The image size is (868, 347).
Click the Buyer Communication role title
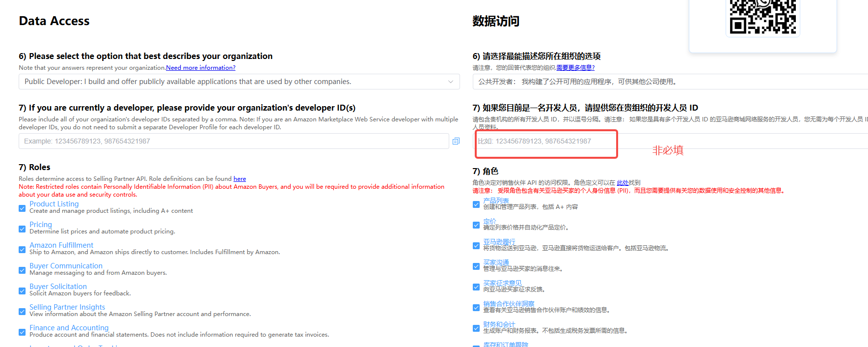click(x=66, y=266)
